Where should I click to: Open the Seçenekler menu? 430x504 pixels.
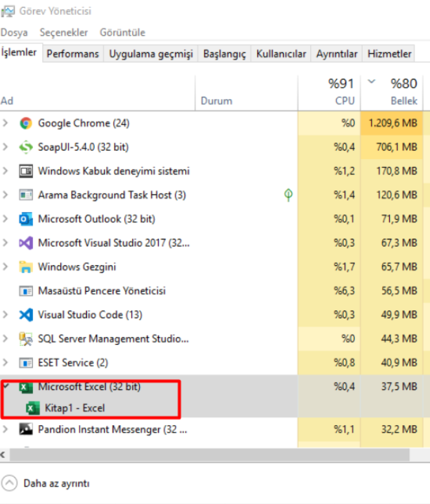coord(63,32)
